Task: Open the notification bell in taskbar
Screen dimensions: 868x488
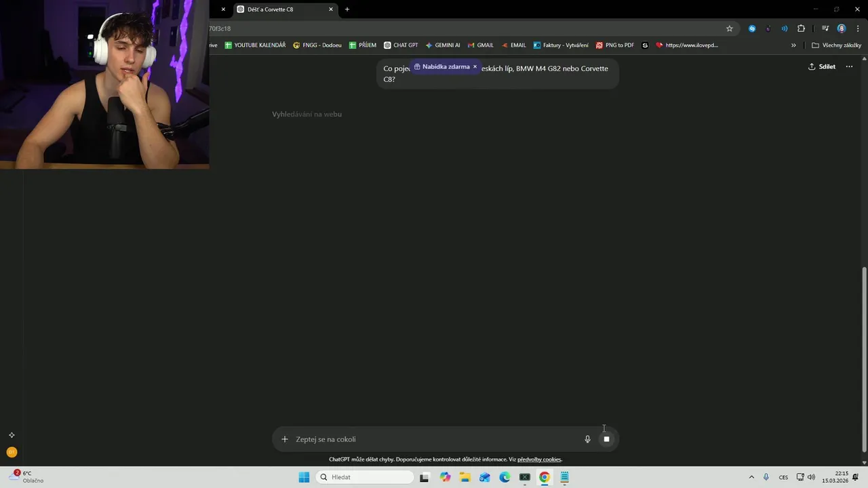Action: click(x=856, y=477)
